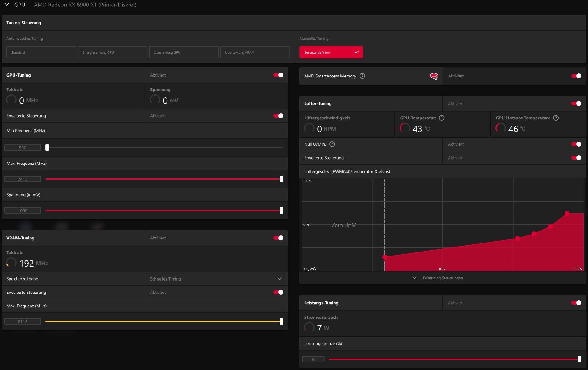Click Stromverbrauch gauge dial
The image size is (588, 370).
point(309,327)
